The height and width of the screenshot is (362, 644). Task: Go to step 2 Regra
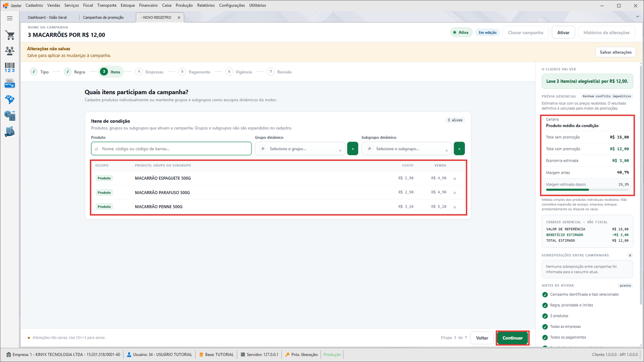[75, 72]
